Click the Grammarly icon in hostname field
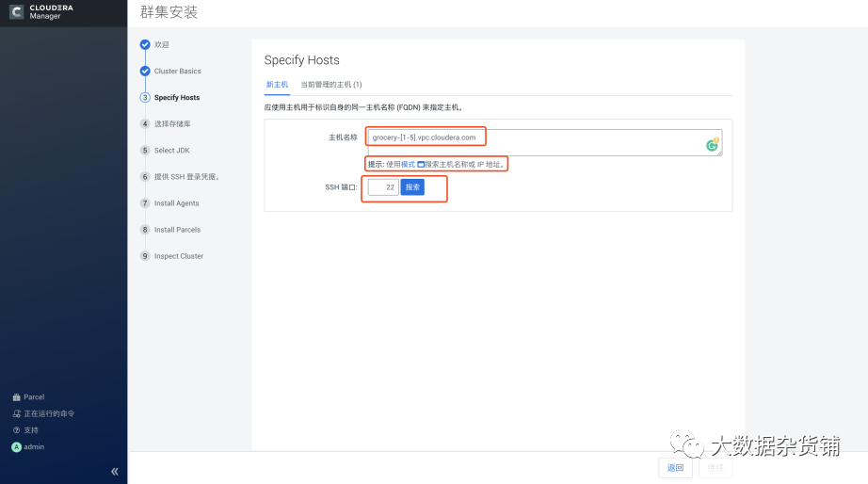This screenshot has width=868, height=484. (x=713, y=144)
